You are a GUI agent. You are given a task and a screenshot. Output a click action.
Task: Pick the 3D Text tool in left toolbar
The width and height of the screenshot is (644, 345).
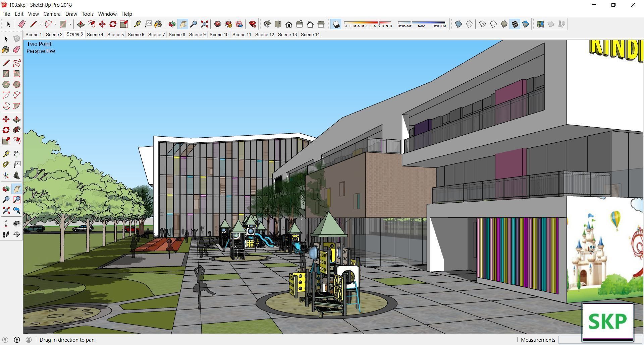click(17, 176)
